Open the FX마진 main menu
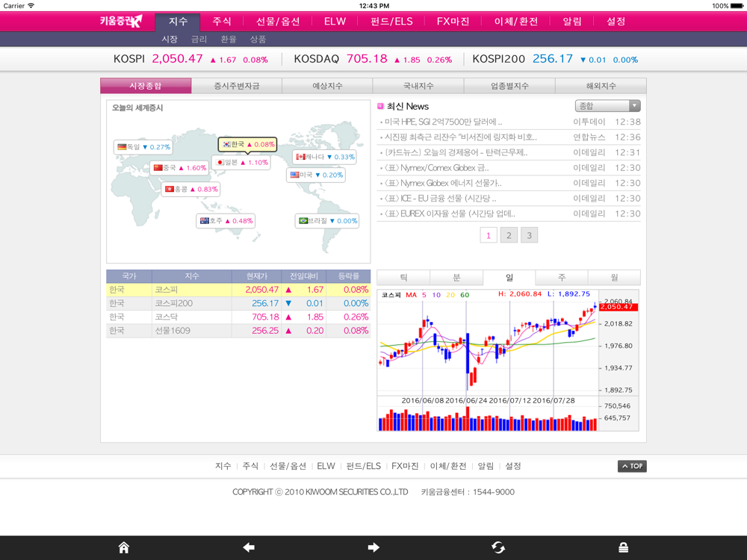Image resolution: width=747 pixels, height=560 pixels. (x=453, y=22)
